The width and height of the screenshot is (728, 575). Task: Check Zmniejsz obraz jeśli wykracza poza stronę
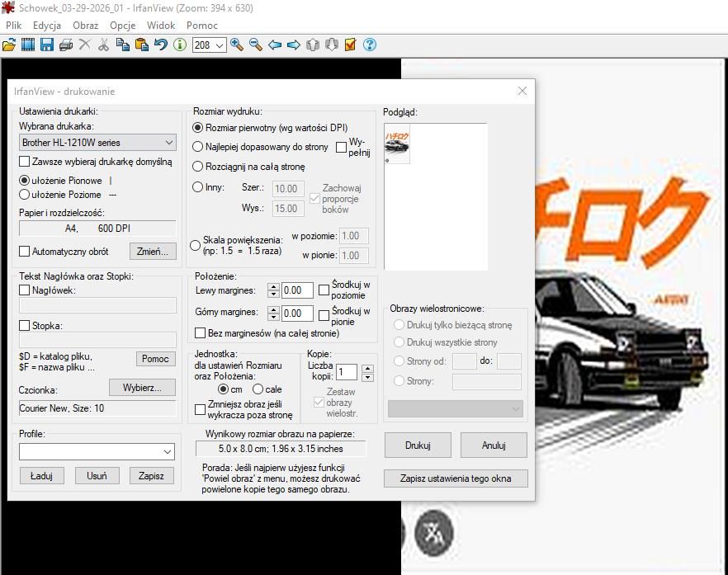point(200,409)
